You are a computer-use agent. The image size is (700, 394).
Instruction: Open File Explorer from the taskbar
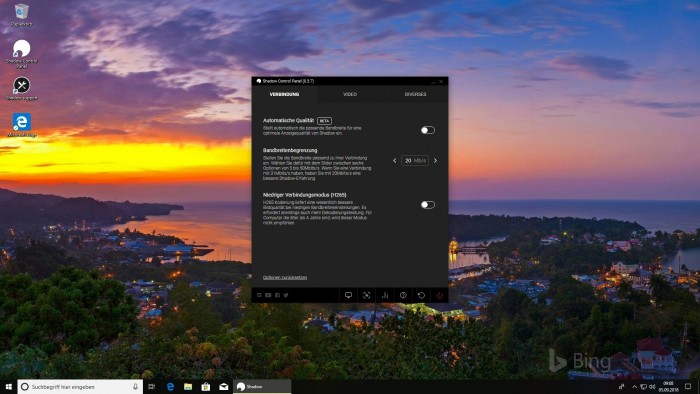click(x=188, y=387)
